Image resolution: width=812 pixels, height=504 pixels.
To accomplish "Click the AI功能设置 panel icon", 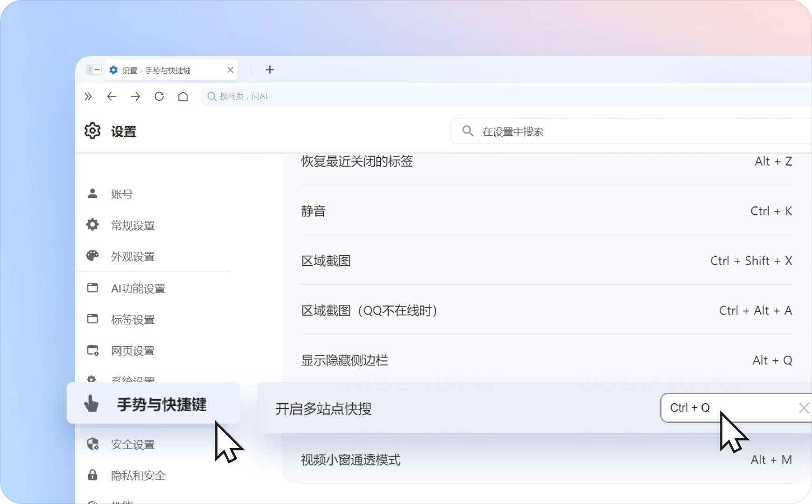I will click(x=92, y=288).
